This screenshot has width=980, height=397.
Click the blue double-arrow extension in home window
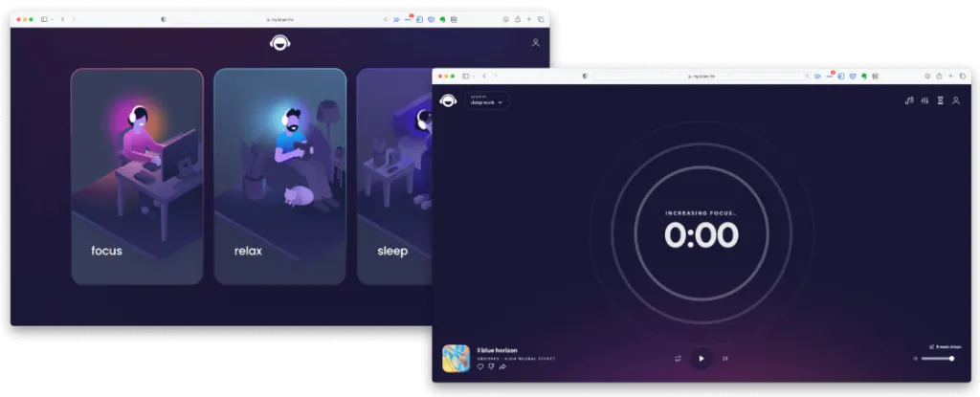396,19
